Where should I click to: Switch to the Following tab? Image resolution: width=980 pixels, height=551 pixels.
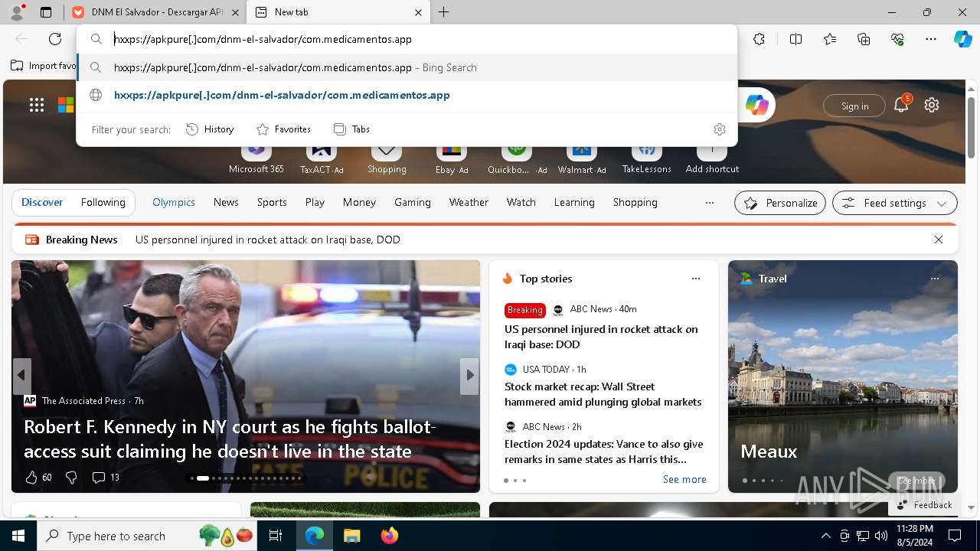(103, 203)
